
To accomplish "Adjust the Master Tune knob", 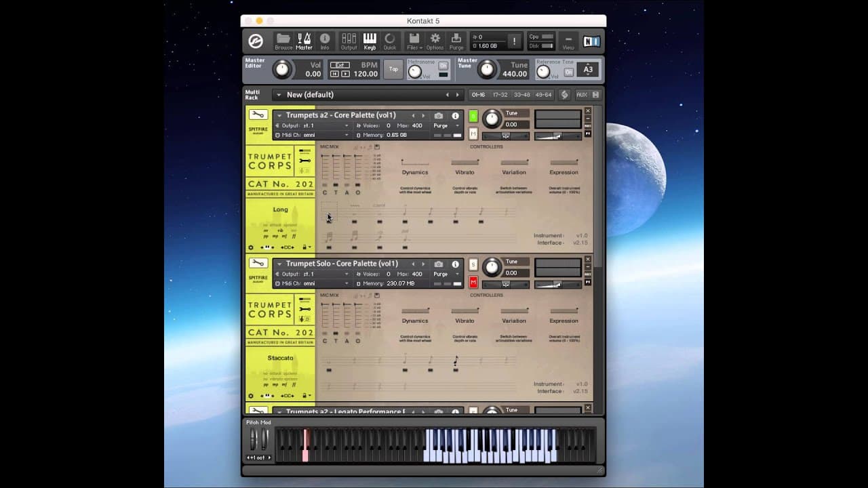I will click(486, 69).
